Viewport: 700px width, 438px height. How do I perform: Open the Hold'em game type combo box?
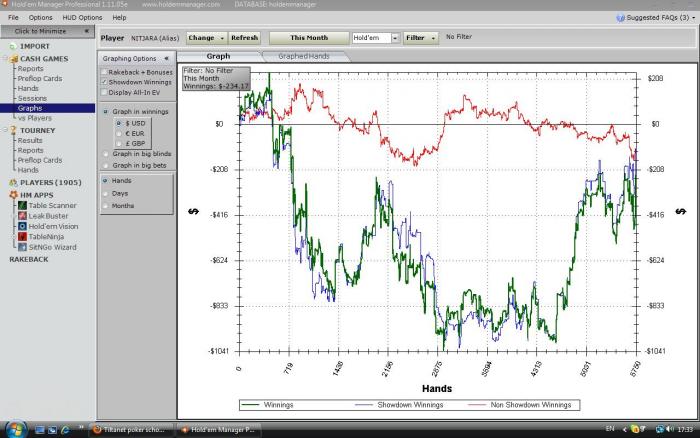coord(375,38)
